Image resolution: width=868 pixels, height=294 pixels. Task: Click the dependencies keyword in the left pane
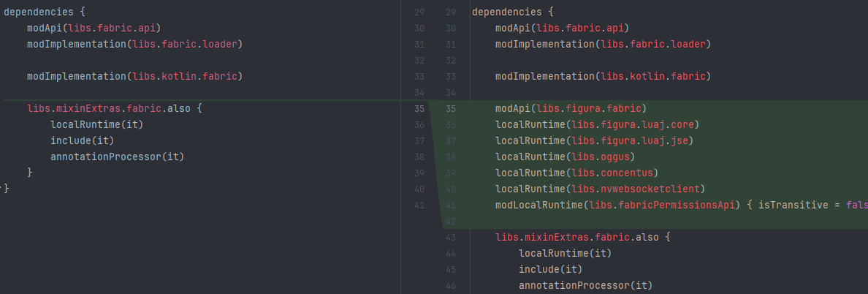click(38, 12)
